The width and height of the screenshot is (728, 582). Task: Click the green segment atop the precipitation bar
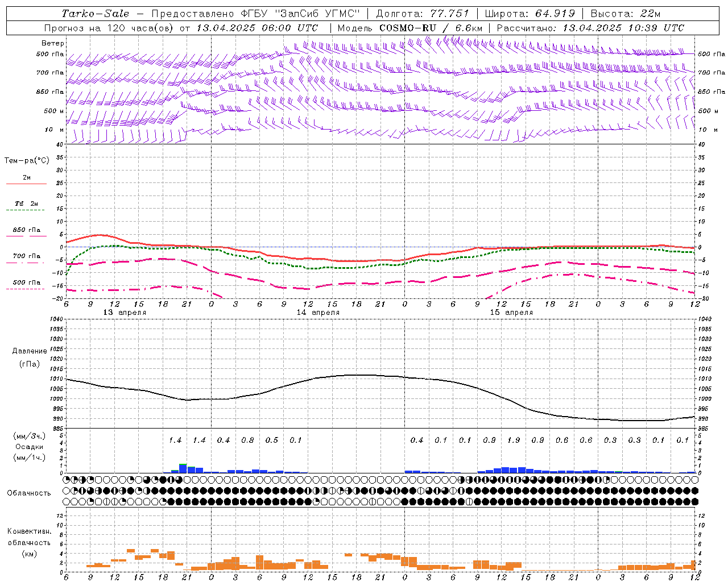coord(183,465)
